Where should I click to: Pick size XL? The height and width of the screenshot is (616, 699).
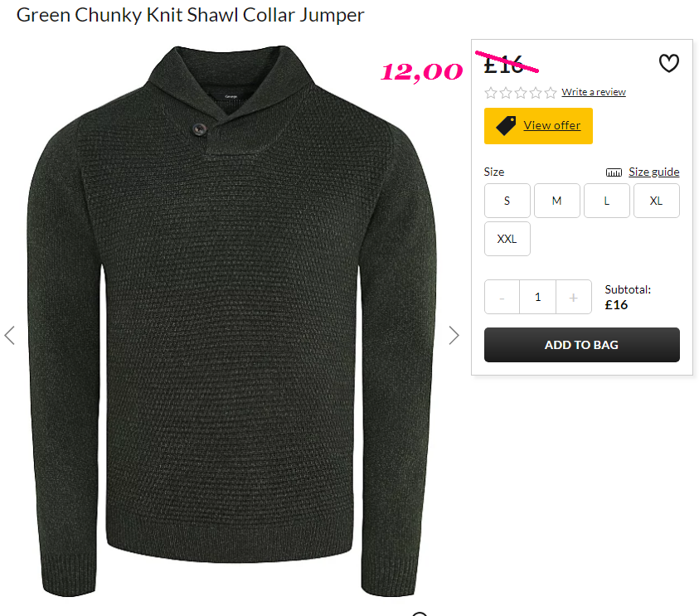(656, 201)
